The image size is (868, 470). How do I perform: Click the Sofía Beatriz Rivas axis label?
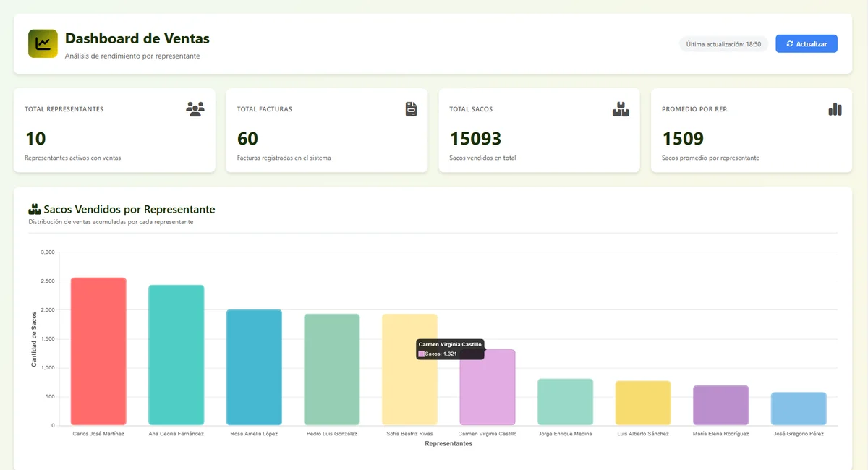[409, 434]
